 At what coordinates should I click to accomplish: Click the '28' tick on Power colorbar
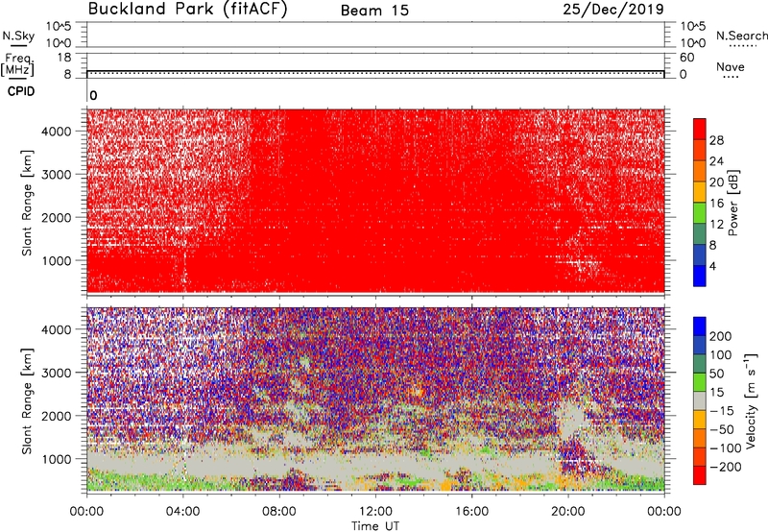point(716,140)
